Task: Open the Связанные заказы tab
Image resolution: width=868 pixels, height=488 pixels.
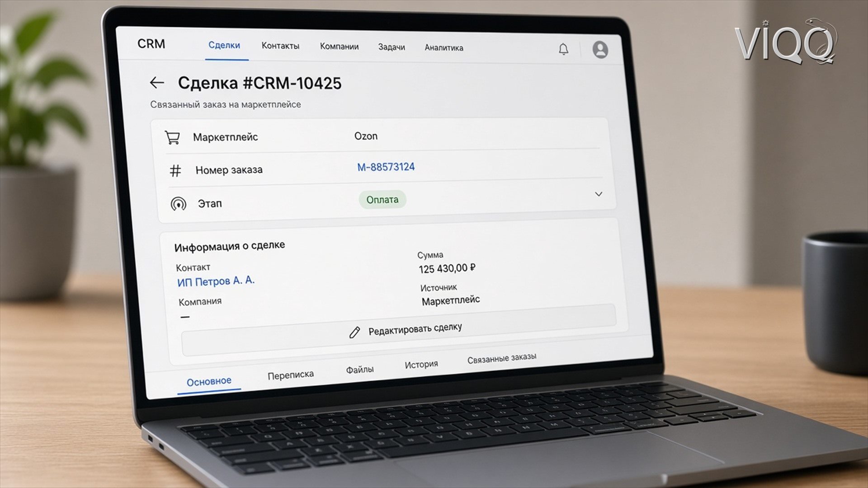Action: pyautogui.click(x=502, y=358)
